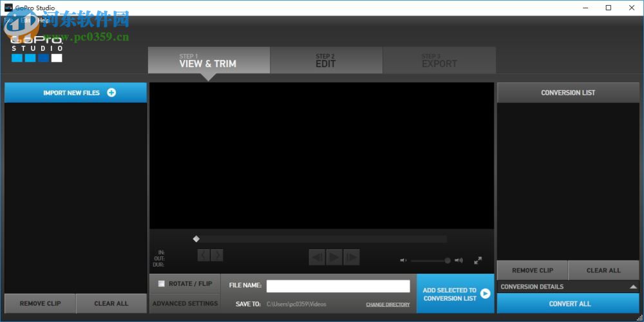
Task: Click the Import New Files button
Action: [75, 92]
